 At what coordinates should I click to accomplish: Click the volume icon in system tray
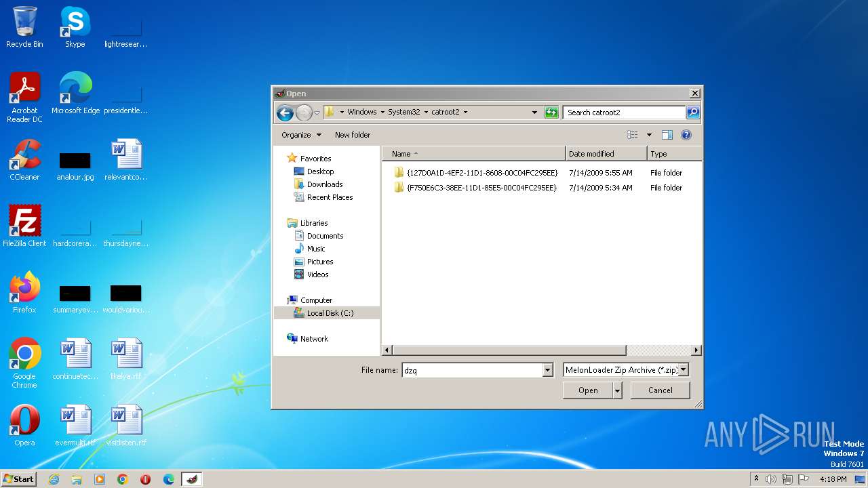770,479
